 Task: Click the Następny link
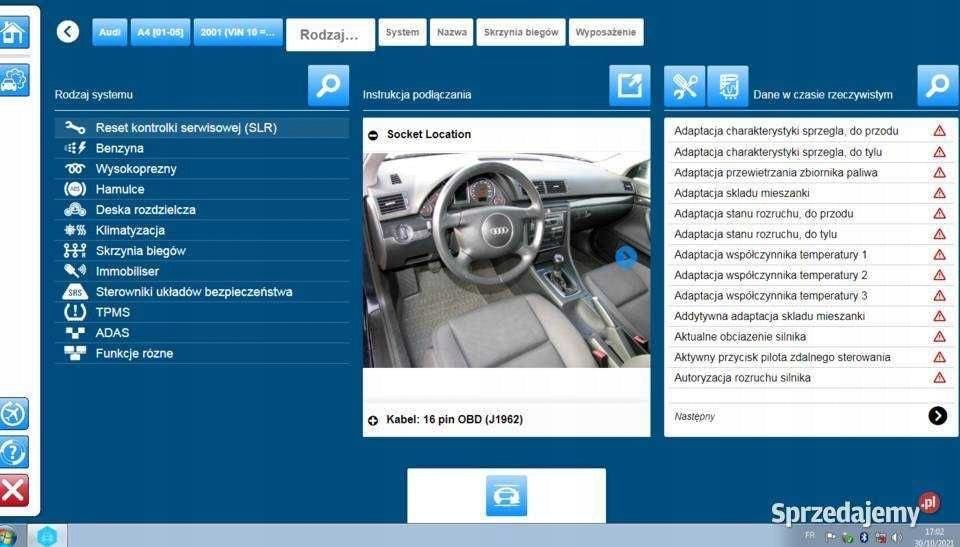pyautogui.click(x=694, y=417)
